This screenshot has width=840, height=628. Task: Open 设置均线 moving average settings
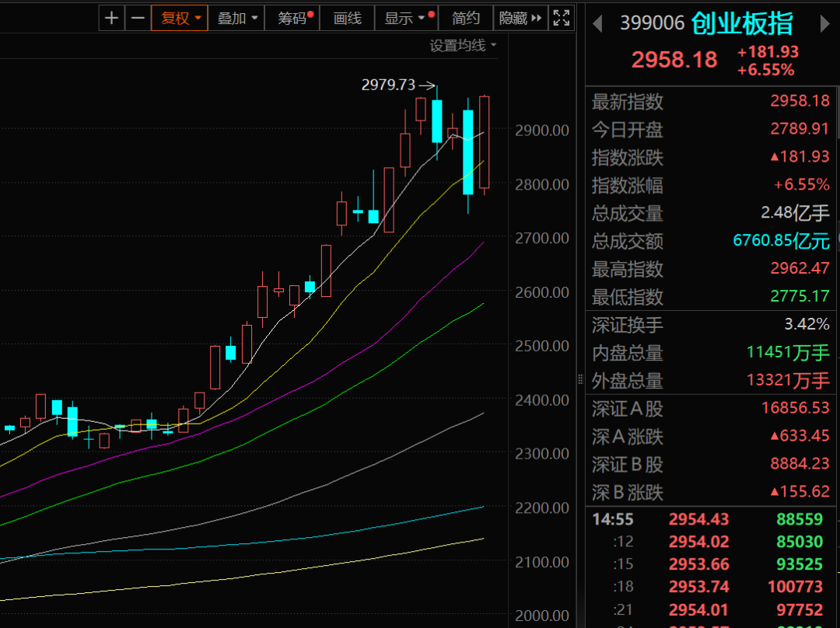[463, 46]
